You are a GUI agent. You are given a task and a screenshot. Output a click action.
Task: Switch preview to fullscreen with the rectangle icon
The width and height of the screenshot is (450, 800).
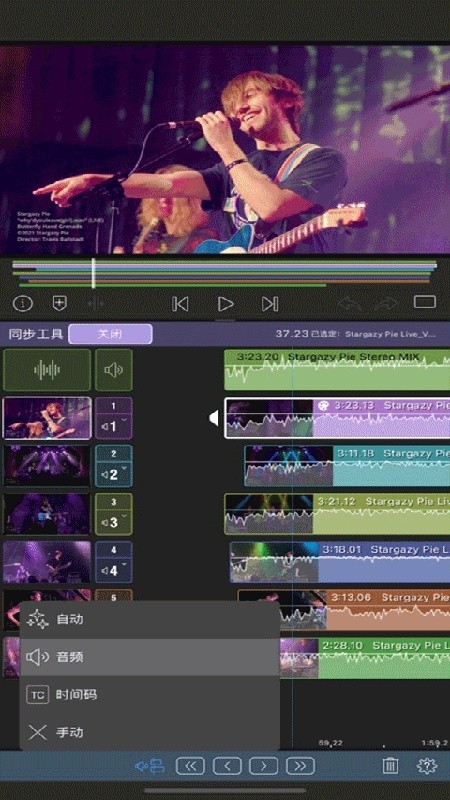coord(424,302)
